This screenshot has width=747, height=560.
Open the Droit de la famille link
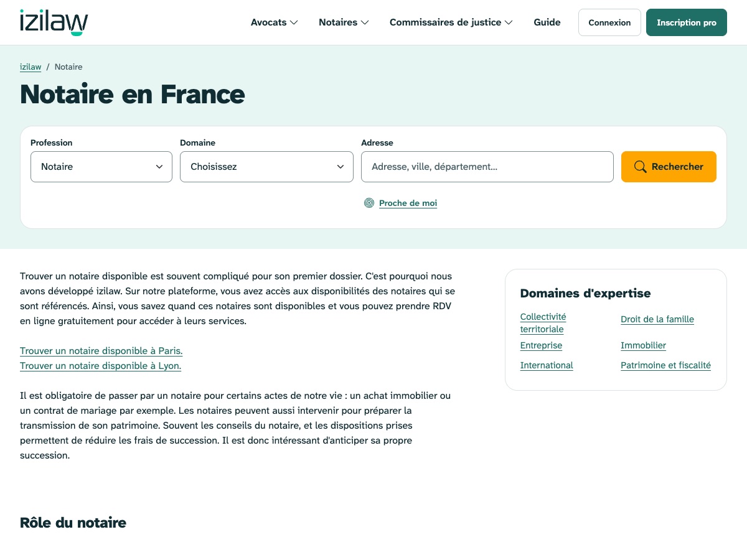coord(657,319)
